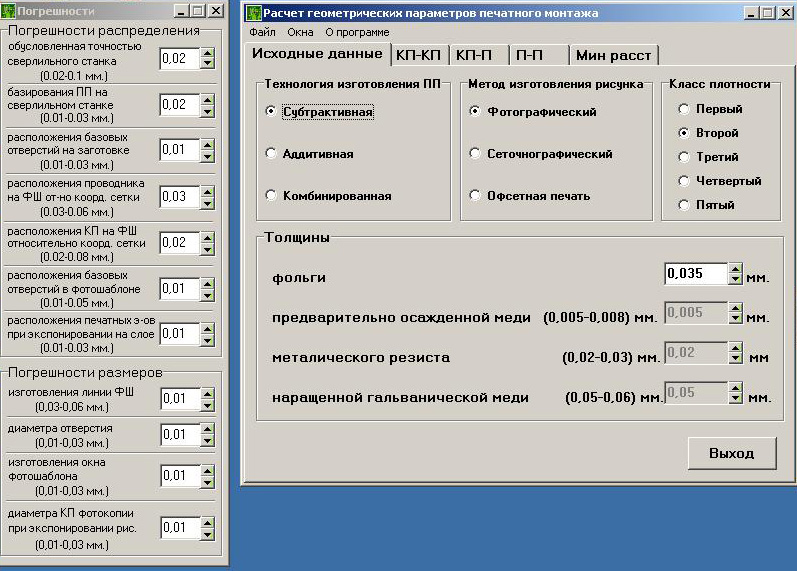
Task: Pick Офсетная печать method option
Action: click(x=475, y=196)
